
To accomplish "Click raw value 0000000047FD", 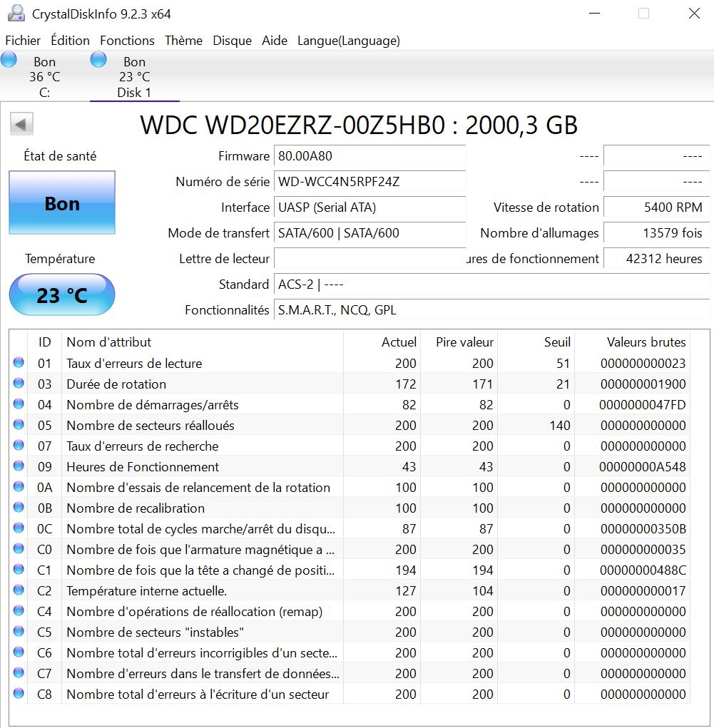I will coord(643,404).
